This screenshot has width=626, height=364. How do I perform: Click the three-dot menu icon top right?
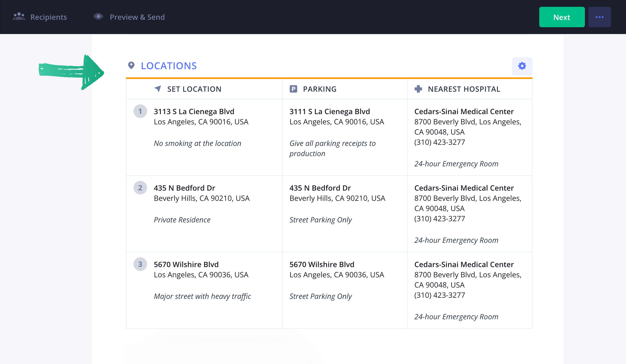click(600, 17)
